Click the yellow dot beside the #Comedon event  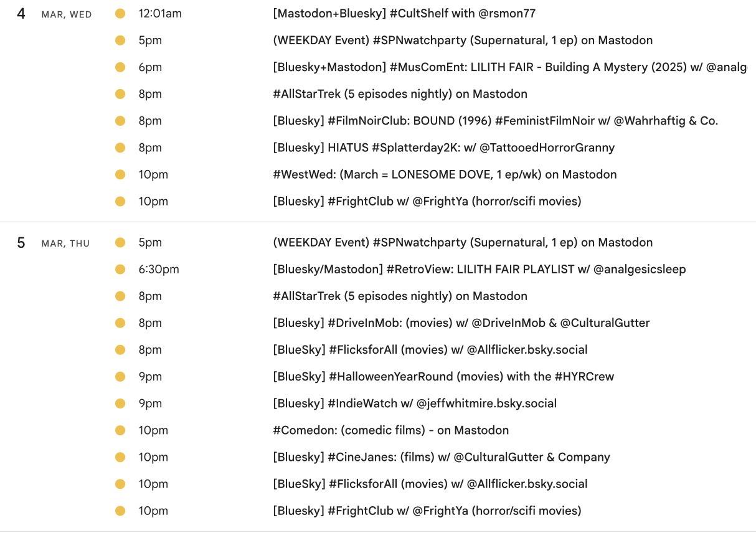pos(120,430)
